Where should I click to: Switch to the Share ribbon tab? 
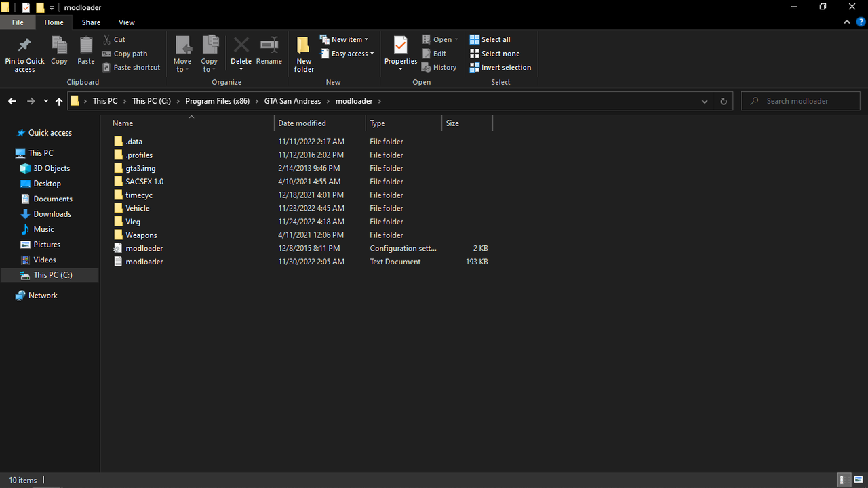(91, 22)
